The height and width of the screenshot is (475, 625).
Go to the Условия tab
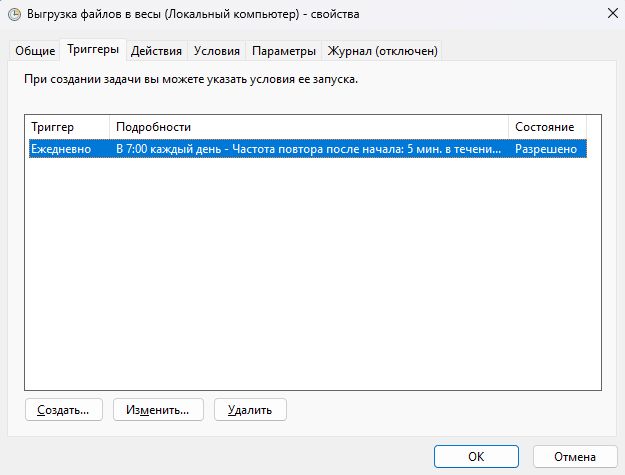[216, 51]
